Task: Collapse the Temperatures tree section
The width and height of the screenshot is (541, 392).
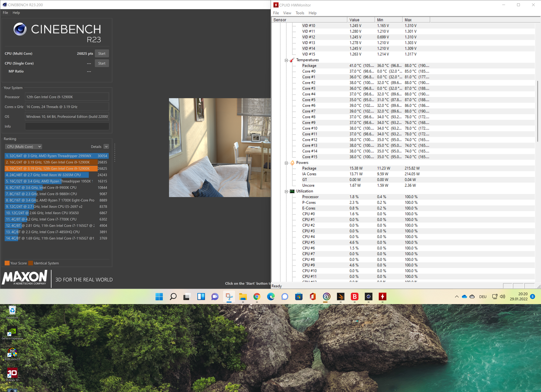Action: tap(286, 60)
